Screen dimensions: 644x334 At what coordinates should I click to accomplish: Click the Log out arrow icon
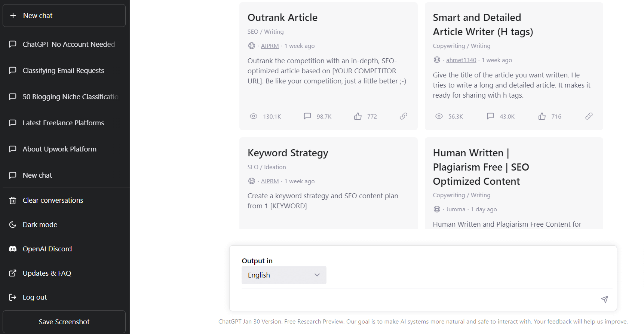click(13, 297)
